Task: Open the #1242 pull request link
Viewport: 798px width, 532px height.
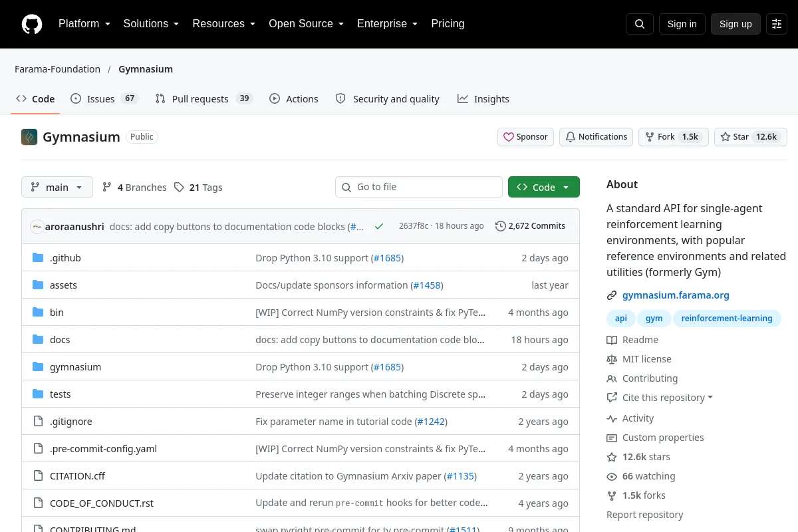Action: [x=430, y=421]
